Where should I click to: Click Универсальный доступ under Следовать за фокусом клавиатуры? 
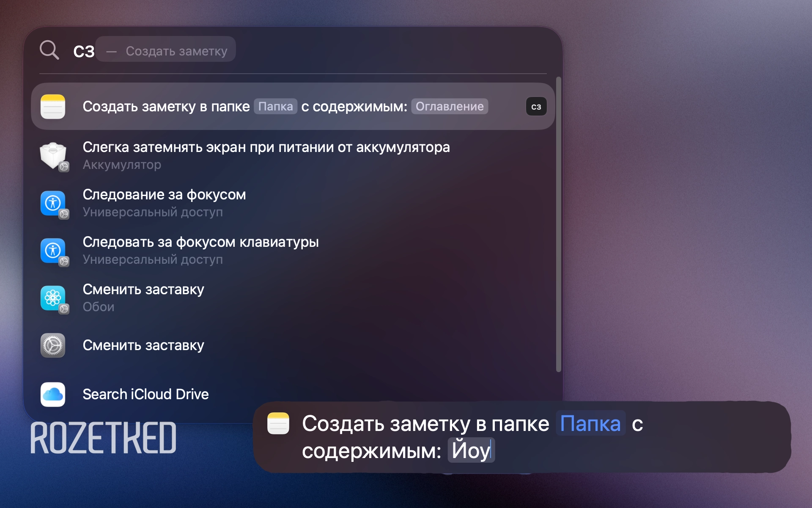153,260
